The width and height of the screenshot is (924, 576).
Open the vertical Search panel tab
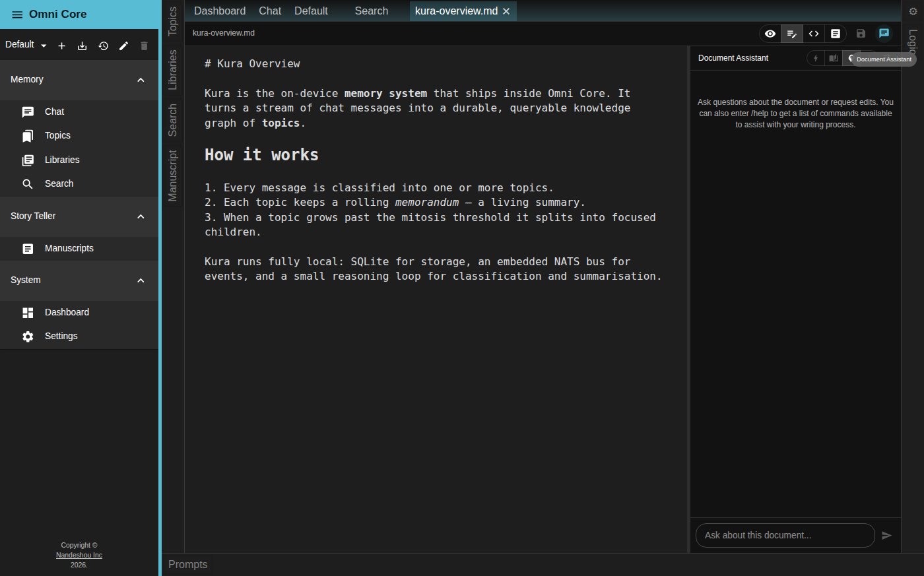click(x=173, y=120)
